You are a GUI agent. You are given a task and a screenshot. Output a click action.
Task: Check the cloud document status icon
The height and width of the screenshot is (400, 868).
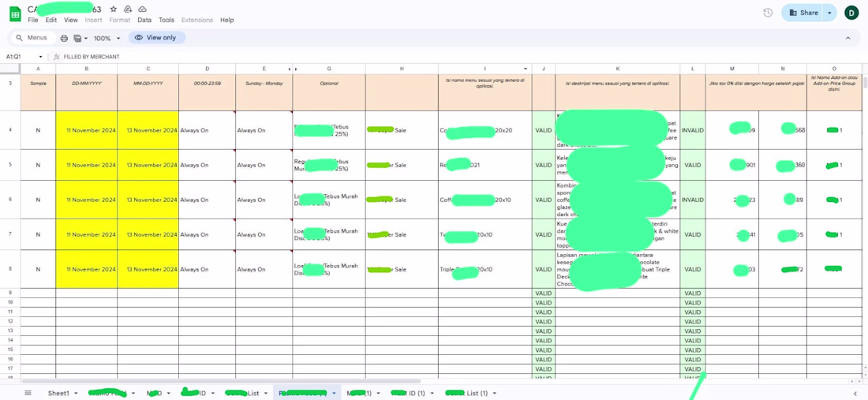coord(142,9)
